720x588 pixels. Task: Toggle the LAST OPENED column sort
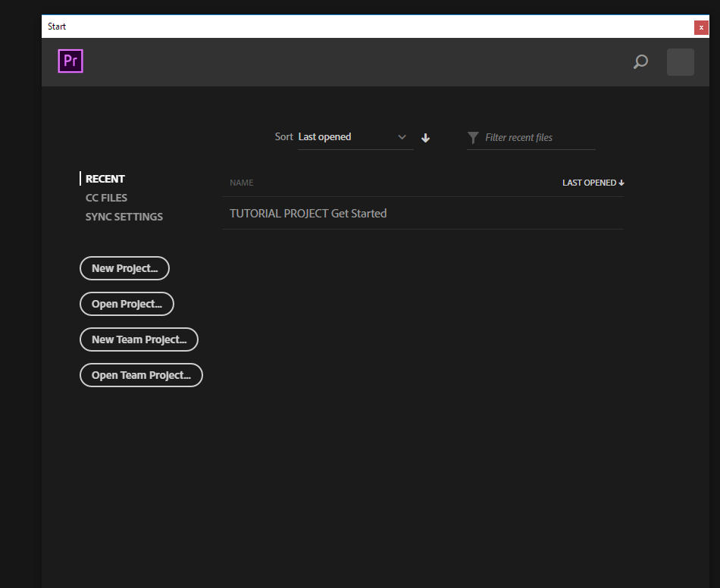tap(593, 183)
